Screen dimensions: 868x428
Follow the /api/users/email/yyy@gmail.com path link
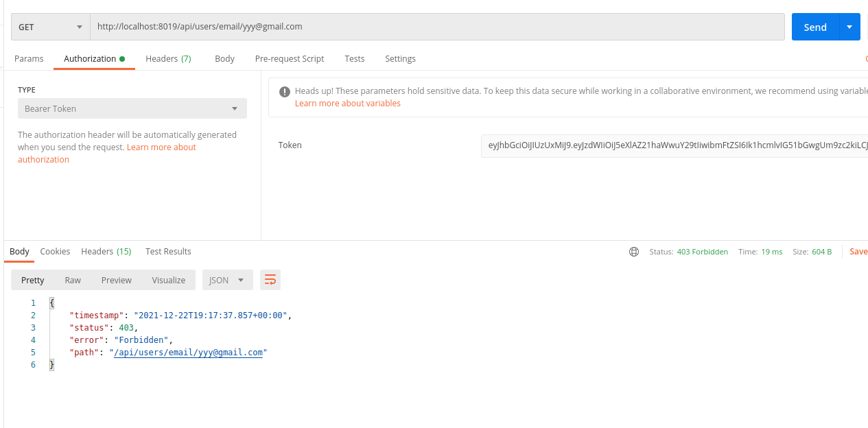click(189, 353)
